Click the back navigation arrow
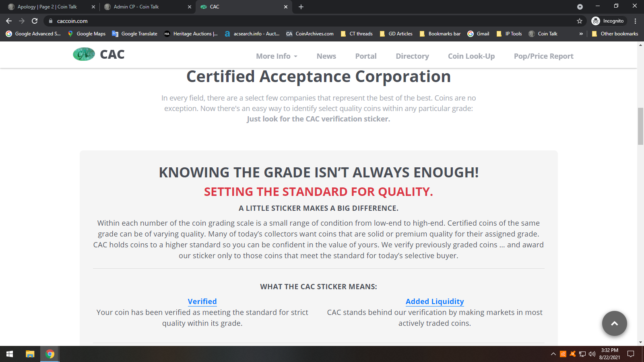 coord(9,21)
